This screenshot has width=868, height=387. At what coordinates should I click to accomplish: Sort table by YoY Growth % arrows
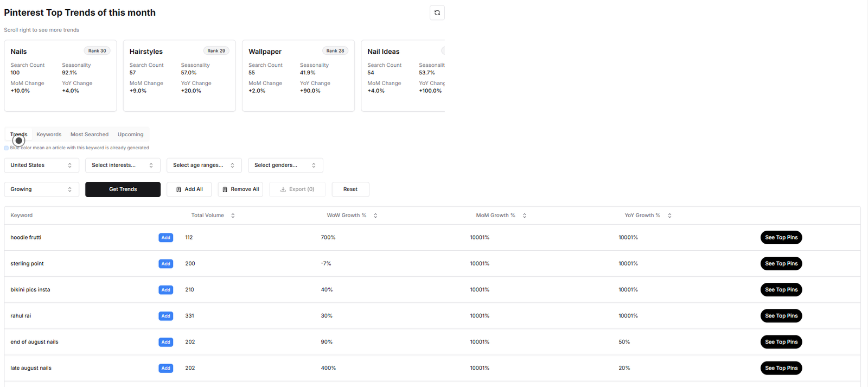point(669,215)
